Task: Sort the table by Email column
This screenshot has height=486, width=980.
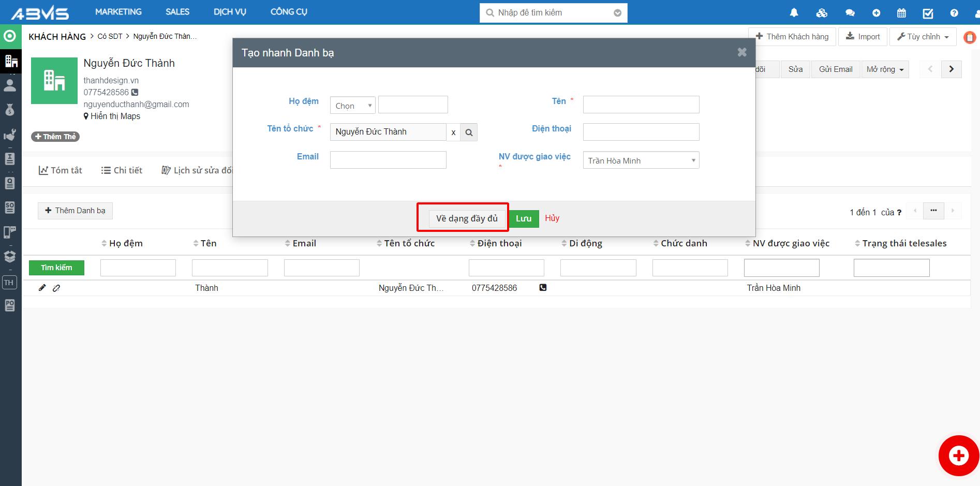Action: click(304, 243)
